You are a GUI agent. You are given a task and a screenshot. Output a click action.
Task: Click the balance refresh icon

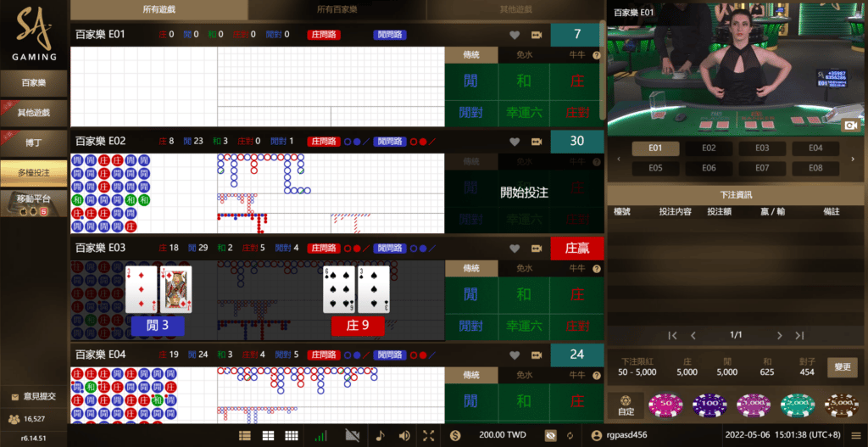[x=570, y=435]
